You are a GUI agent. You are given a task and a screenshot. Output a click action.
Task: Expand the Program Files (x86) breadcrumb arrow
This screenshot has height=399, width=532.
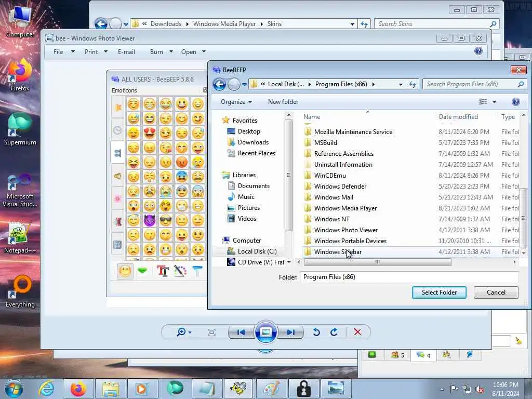374,84
